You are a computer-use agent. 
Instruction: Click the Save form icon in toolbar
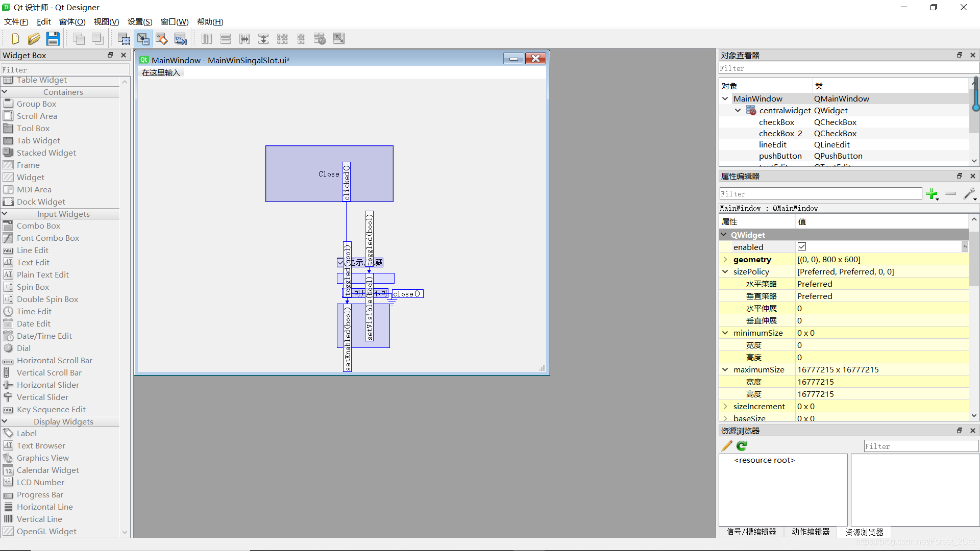(53, 38)
